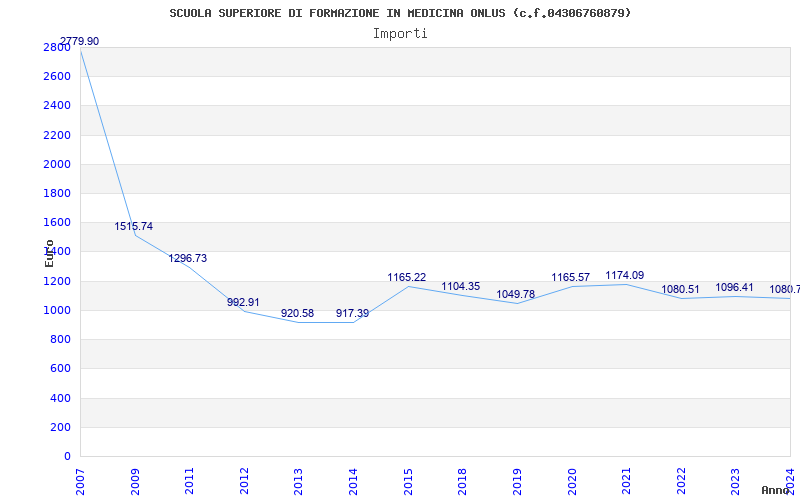Click the 200 y-axis tick label
Screen dimensions: 800x500
coord(60,427)
